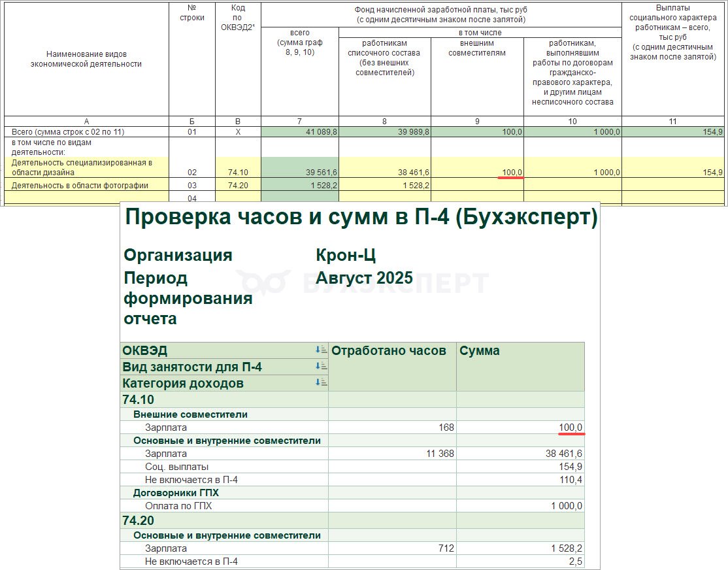
Task: Click the 11 368 hours cell
Action: (392, 454)
